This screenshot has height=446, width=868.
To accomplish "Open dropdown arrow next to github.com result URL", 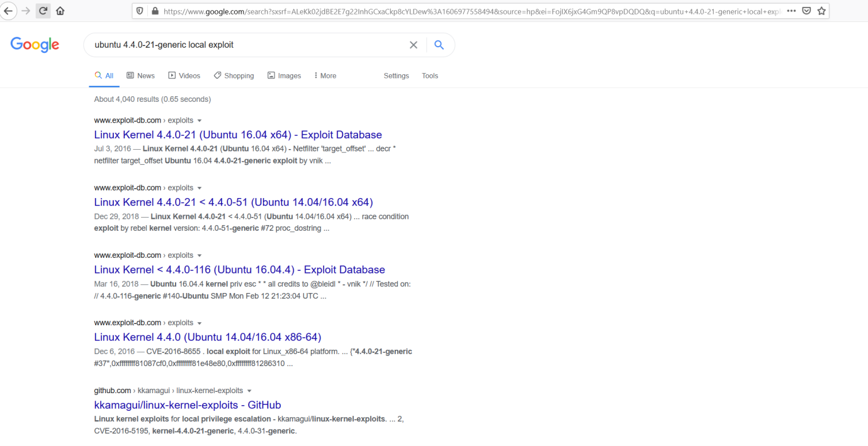I will [249, 391].
